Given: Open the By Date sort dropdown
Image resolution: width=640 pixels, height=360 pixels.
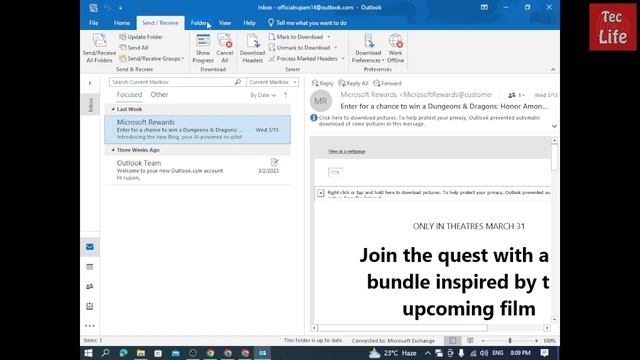Looking at the screenshot, I should tap(263, 95).
